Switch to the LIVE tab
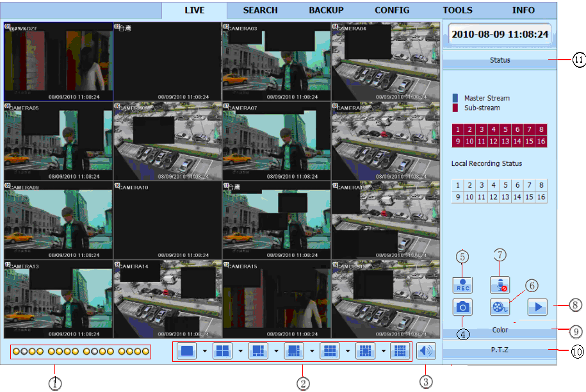The image size is (586, 392). tap(194, 10)
